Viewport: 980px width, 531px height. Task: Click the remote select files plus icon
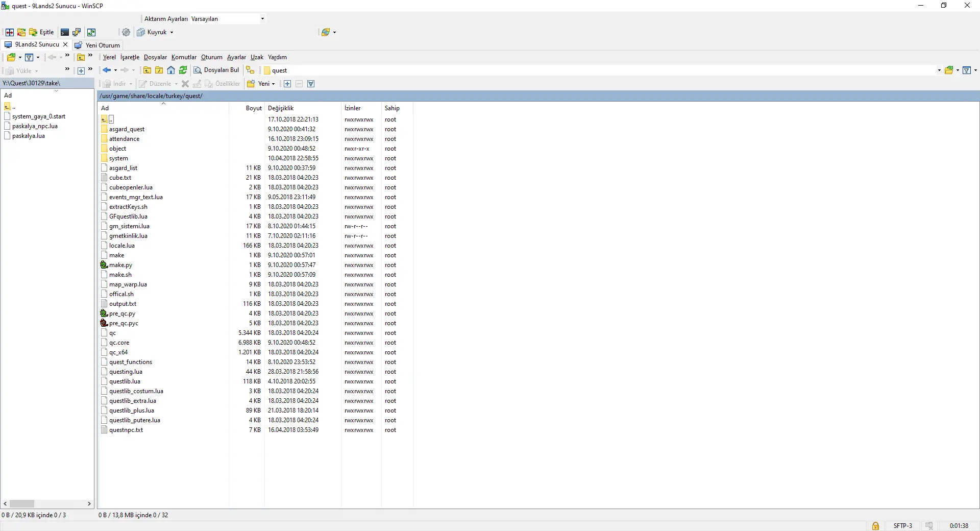click(287, 84)
